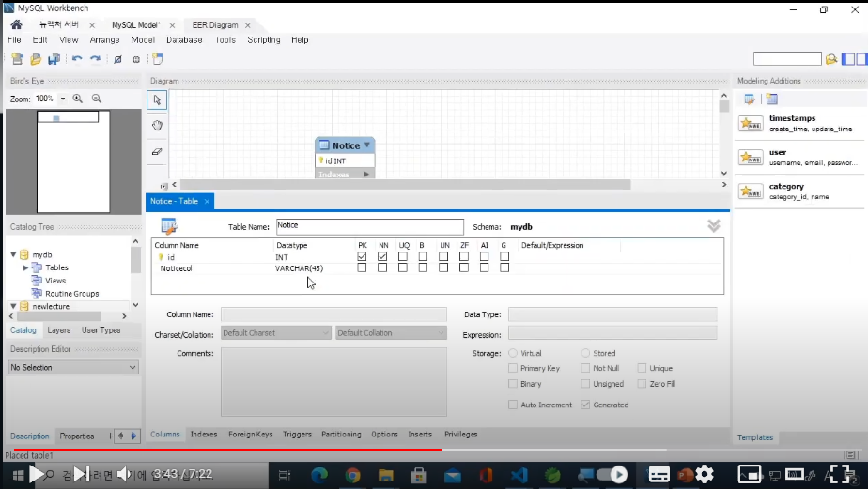Image resolution: width=868 pixels, height=489 pixels.
Task: Collapse the mydb schema tree node
Action: click(x=13, y=254)
